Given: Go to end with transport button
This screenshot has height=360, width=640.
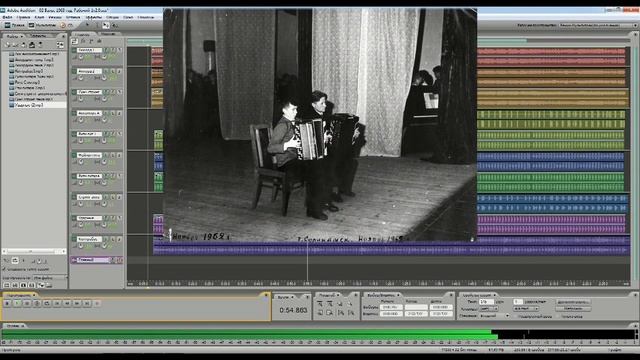Looking at the screenshot, I should pyautogui.click(x=87, y=303).
